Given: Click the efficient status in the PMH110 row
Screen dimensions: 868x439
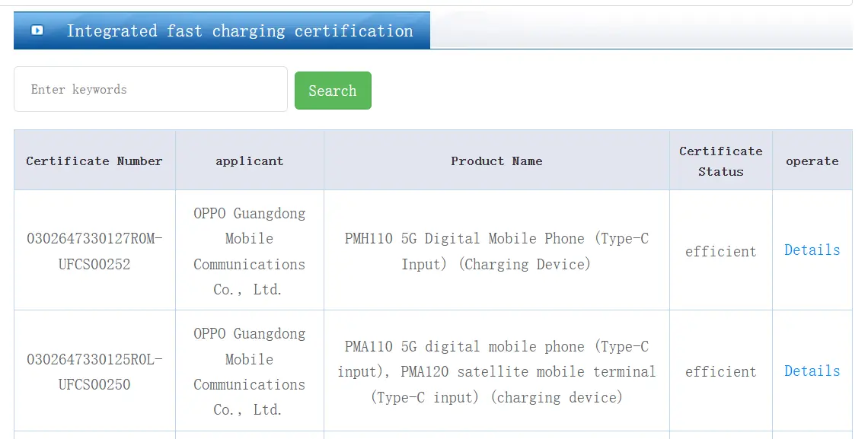Looking at the screenshot, I should 721,252.
